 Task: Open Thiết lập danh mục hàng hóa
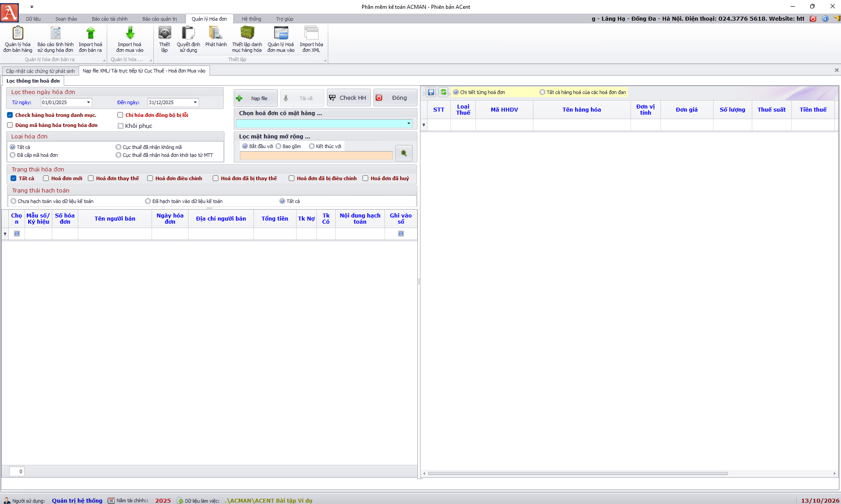pos(247,39)
